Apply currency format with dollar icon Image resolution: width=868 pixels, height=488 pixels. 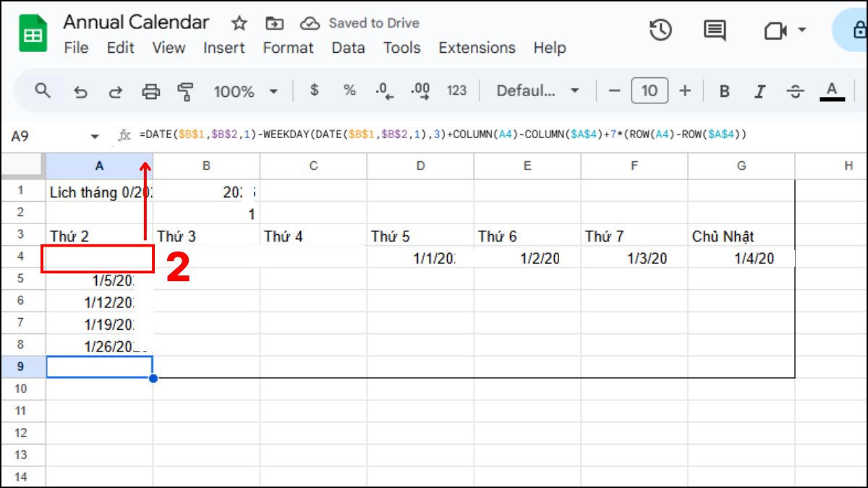[314, 91]
